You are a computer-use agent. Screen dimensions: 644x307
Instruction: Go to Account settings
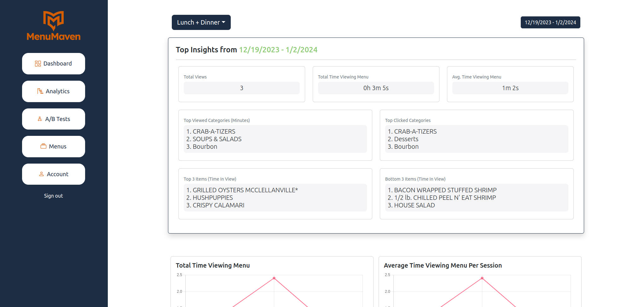[54, 174]
